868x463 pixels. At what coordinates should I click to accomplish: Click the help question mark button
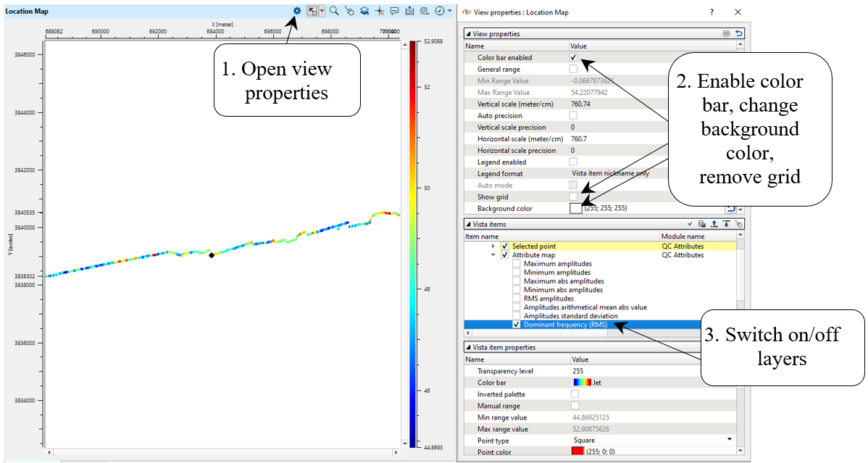[711, 12]
